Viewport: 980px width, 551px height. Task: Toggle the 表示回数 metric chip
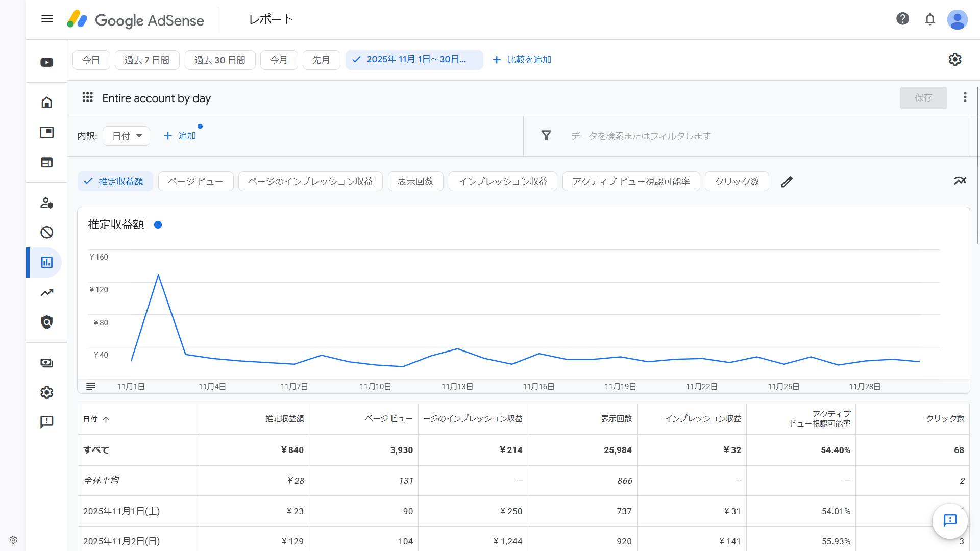point(415,181)
